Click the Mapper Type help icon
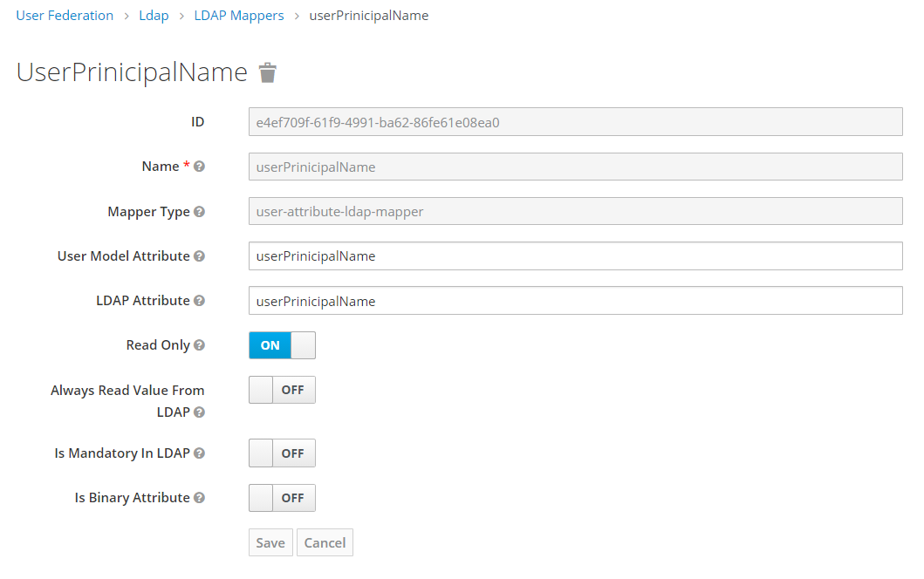This screenshot has width=924, height=579. pyautogui.click(x=200, y=212)
